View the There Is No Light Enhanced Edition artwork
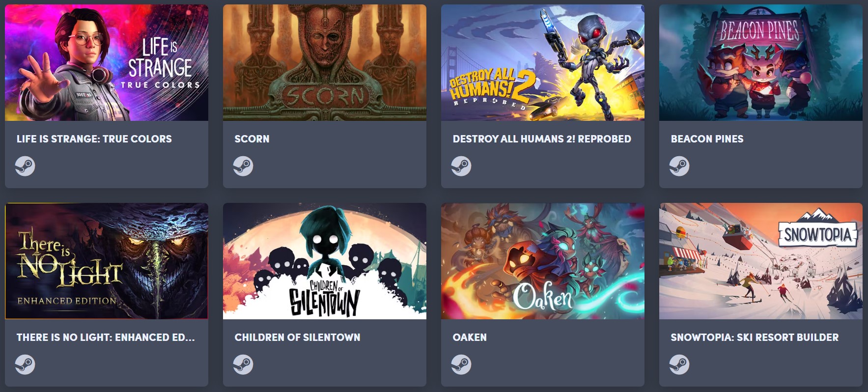868x392 pixels. [x=107, y=261]
